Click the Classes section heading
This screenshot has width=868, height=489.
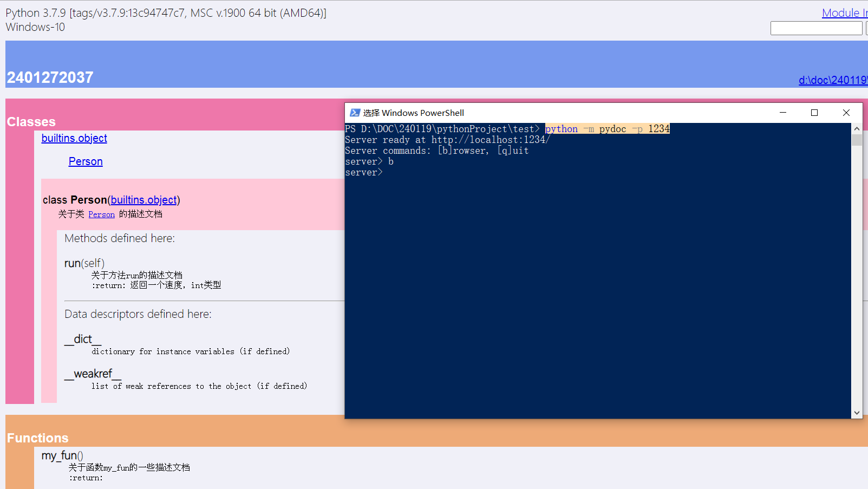[x=31, y=122]
